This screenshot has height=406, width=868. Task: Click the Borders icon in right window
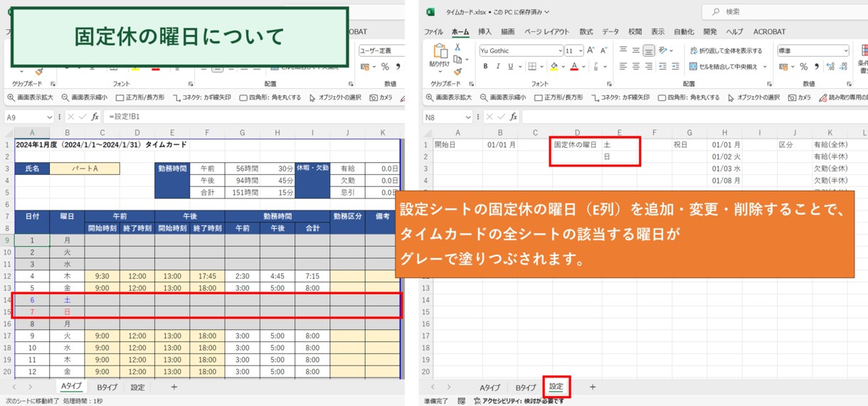[x=531, y=66]
